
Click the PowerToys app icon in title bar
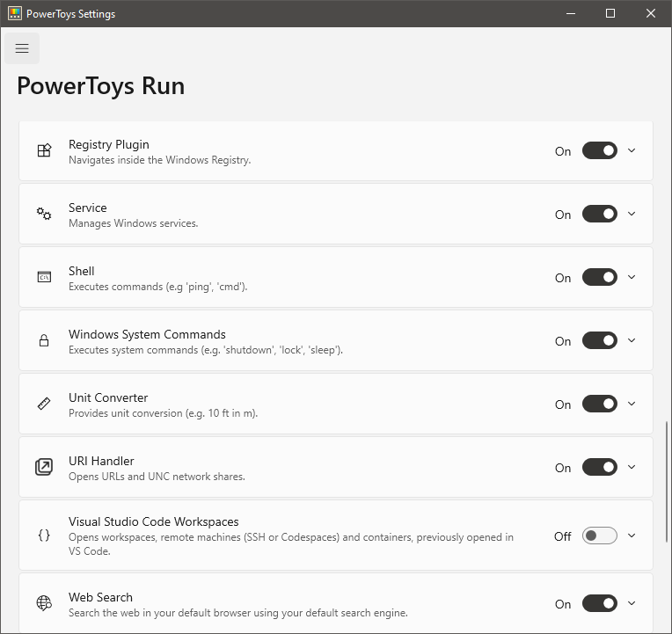(15, 13)
